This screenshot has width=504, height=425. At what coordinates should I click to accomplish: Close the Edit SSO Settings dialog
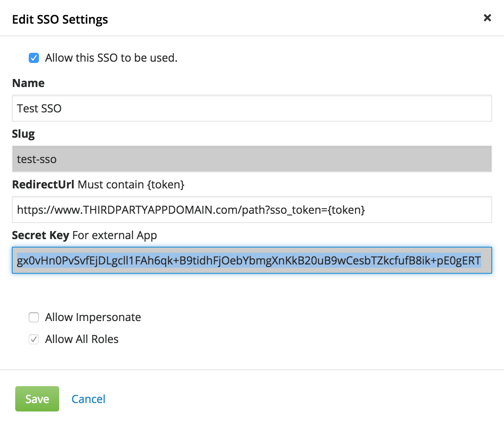click(487, 18)
